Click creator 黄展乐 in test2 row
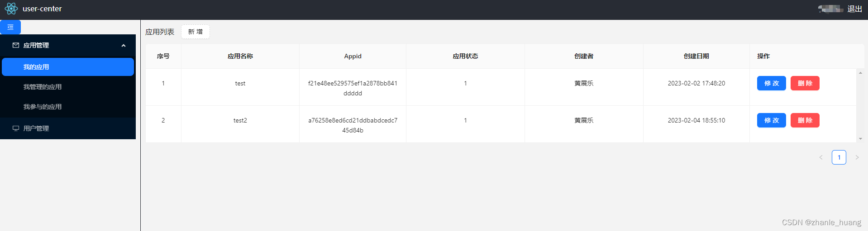Screen dimensions: 868x231 tap(584, 120)
